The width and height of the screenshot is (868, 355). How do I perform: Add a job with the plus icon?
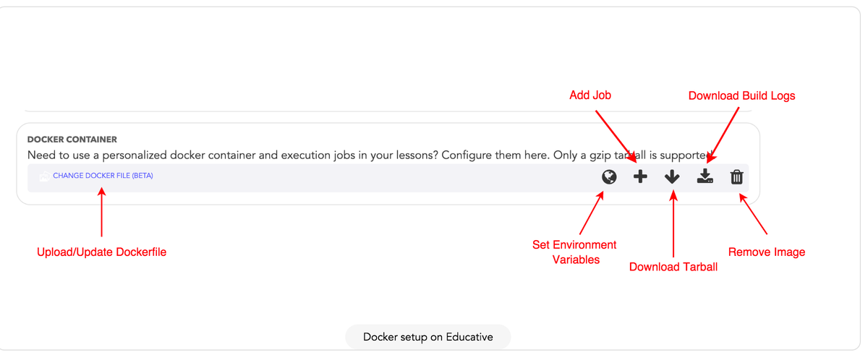[640, 176]
